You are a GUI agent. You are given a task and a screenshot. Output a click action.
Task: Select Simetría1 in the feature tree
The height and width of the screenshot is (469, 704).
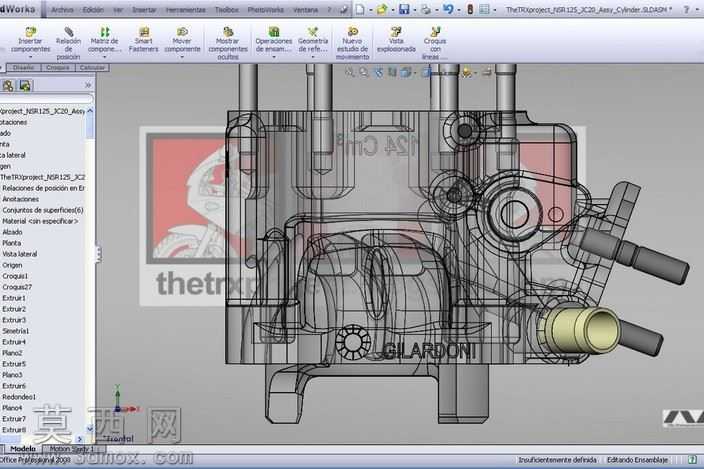point(16,331)
